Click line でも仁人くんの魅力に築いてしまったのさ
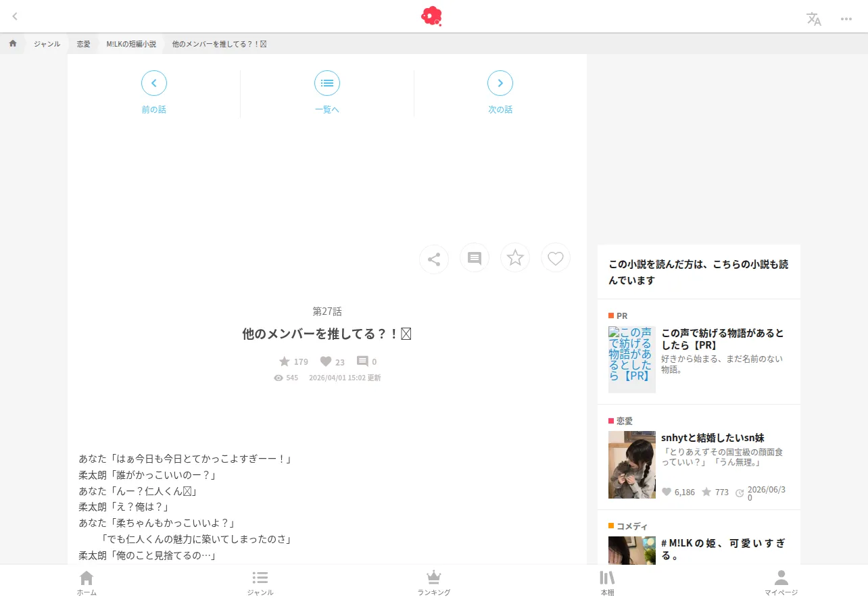Image resolution: width=868 pixels, height=608 pixels. pos(195,539)
